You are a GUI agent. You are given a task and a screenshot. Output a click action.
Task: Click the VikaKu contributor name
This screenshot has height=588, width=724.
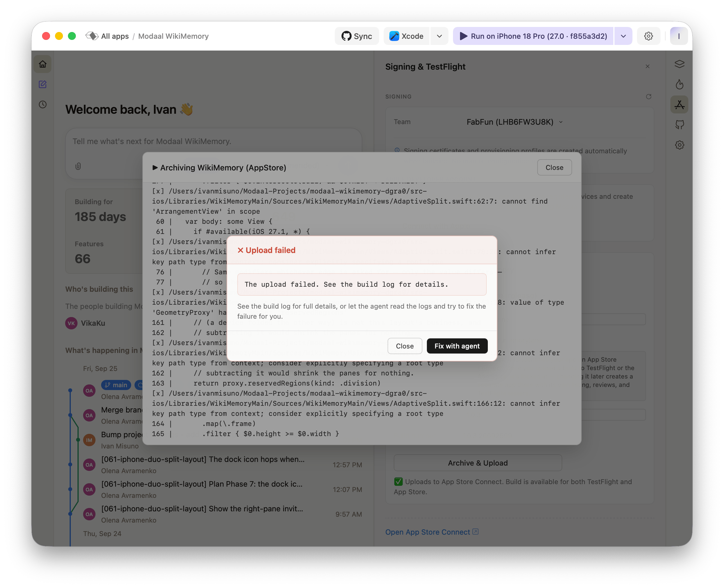(93, 323)
